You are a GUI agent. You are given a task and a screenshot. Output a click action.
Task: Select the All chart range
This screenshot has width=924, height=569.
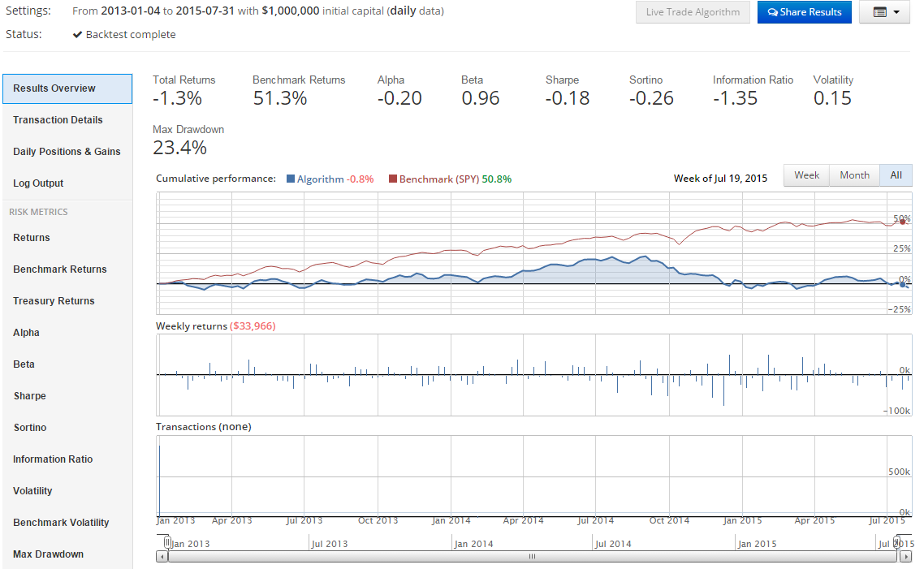896,175
